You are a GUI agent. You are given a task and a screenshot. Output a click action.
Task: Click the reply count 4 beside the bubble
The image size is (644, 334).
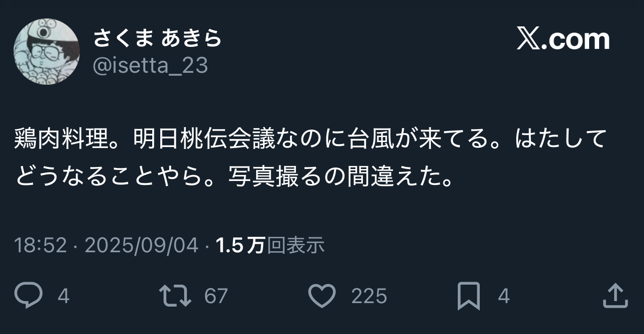[63, 297]
